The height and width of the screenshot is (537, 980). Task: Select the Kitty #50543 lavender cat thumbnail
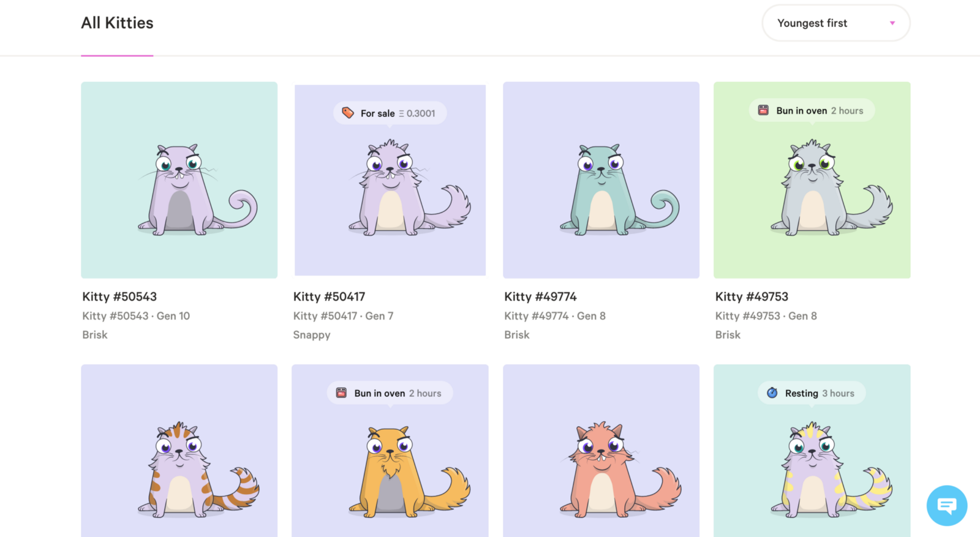[x=179, y=181]
